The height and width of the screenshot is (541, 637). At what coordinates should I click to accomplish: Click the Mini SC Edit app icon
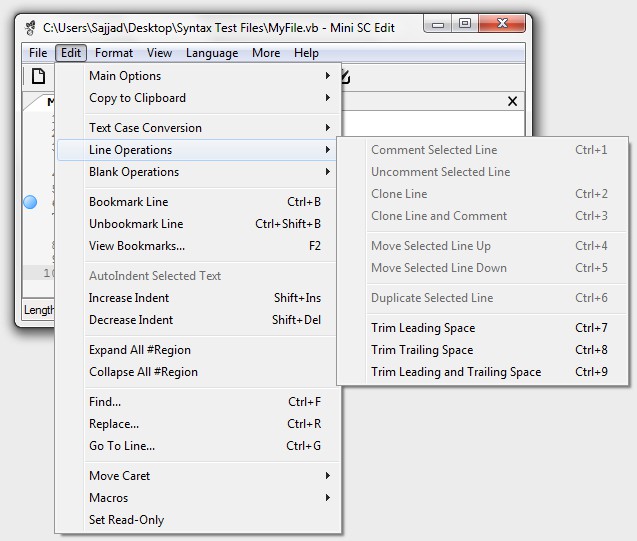click(30, 28)
